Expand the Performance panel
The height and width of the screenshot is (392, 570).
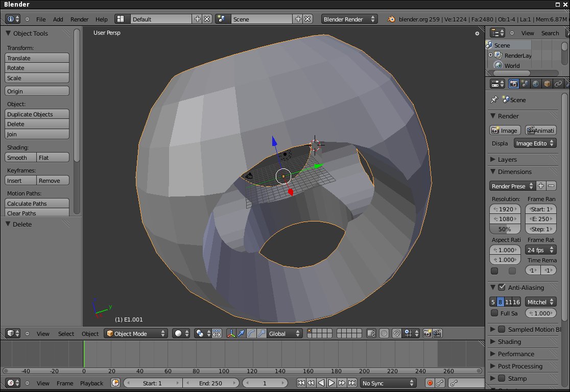click(516, 354)
